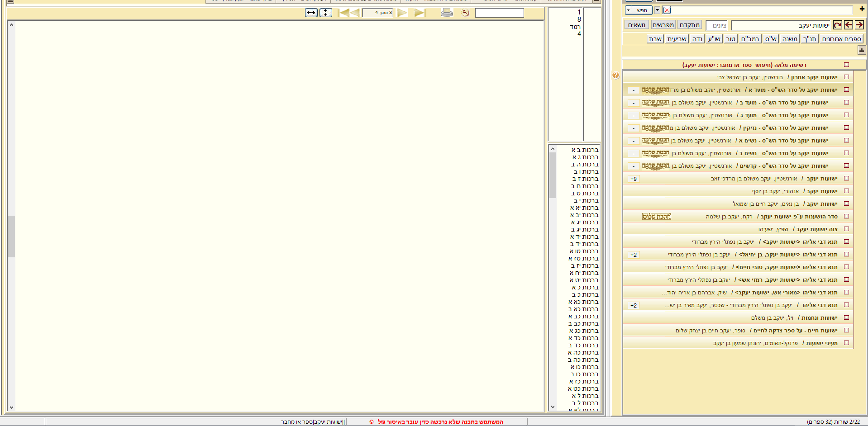Go to previous page in viewer
Image resolution: width=868 pixels, height=426 pixels.
tap(355, 13)
